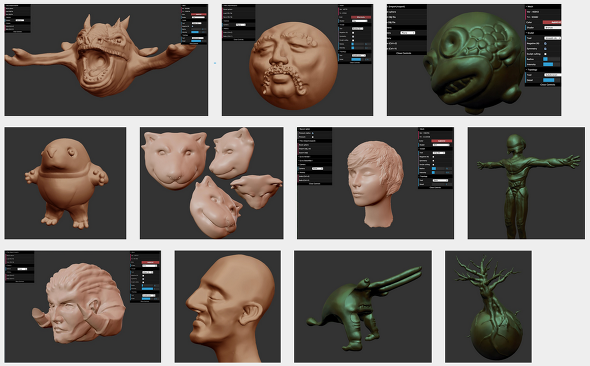Click right Close Controls in haired-head image

coord(435,187)
